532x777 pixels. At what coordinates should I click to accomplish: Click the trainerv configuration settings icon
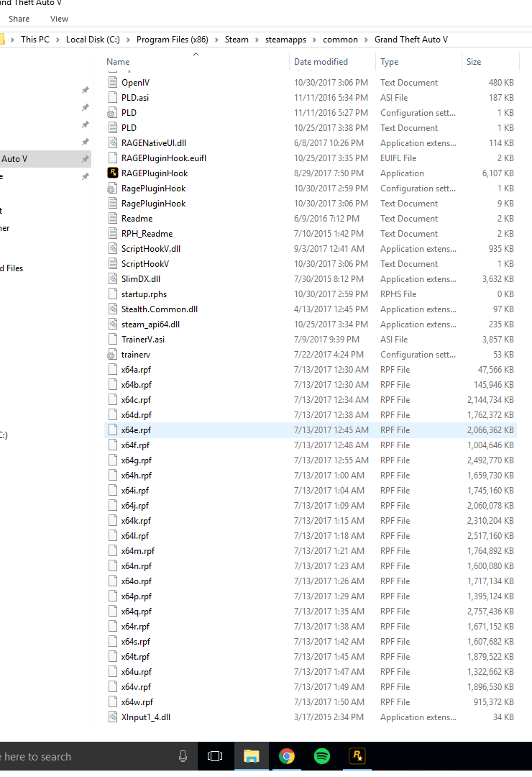(x=112, y=355)
